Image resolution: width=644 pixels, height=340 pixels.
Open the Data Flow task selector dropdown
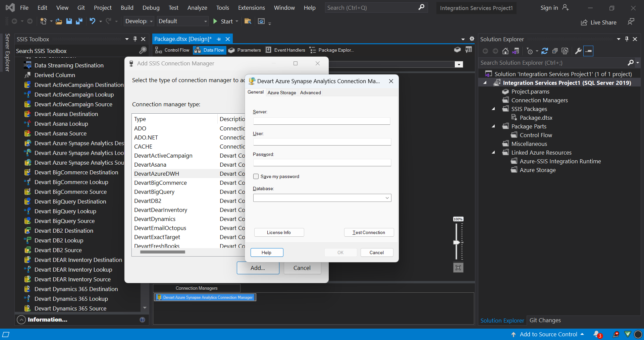coord(459,64)
